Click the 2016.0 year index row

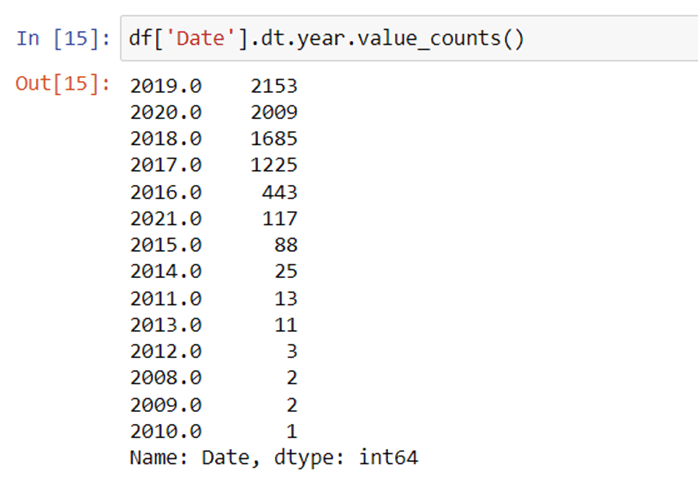[166, 192]
